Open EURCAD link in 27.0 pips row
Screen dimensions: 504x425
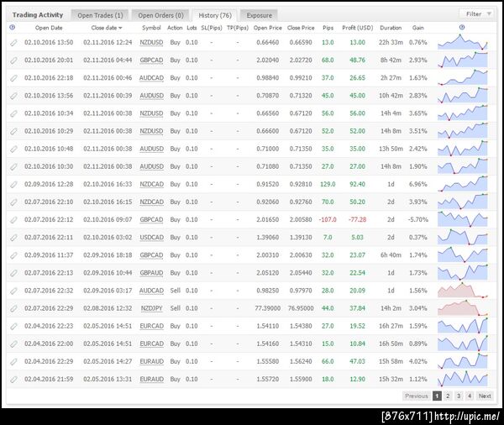tap(151, 326)
